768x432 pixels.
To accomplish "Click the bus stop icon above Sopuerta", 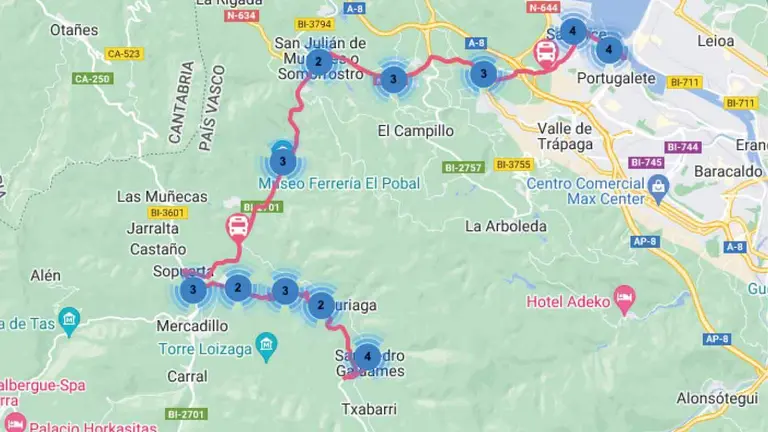I will (x=238, y=228).
